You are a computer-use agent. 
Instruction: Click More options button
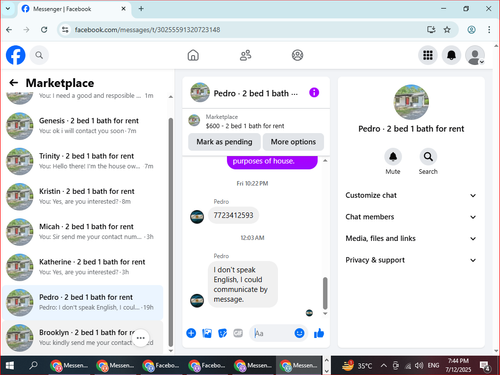(x=293, y=142)
